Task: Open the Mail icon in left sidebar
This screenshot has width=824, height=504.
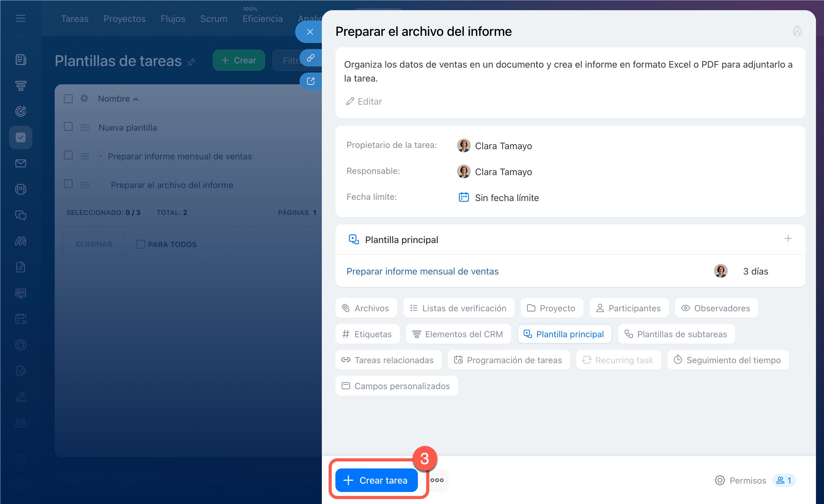Action: pos(21,163)
